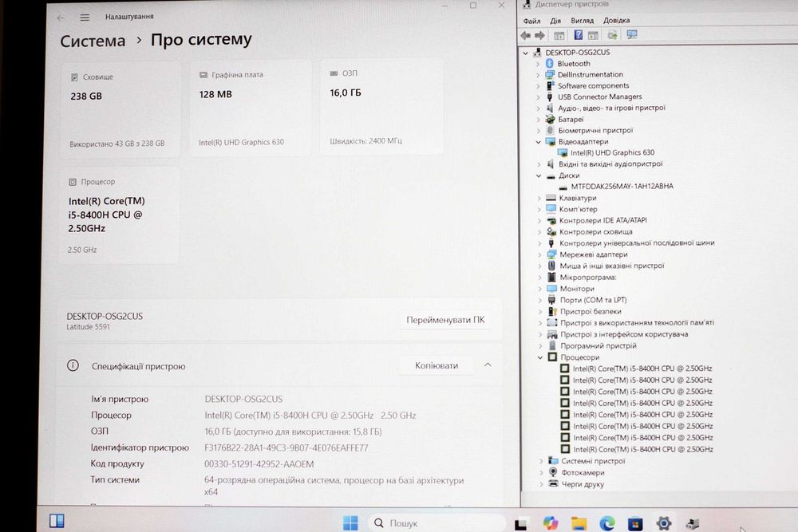Select the Черги друку category
The height and width of the screenshot is (532, 798).
(x=583, y=485)
